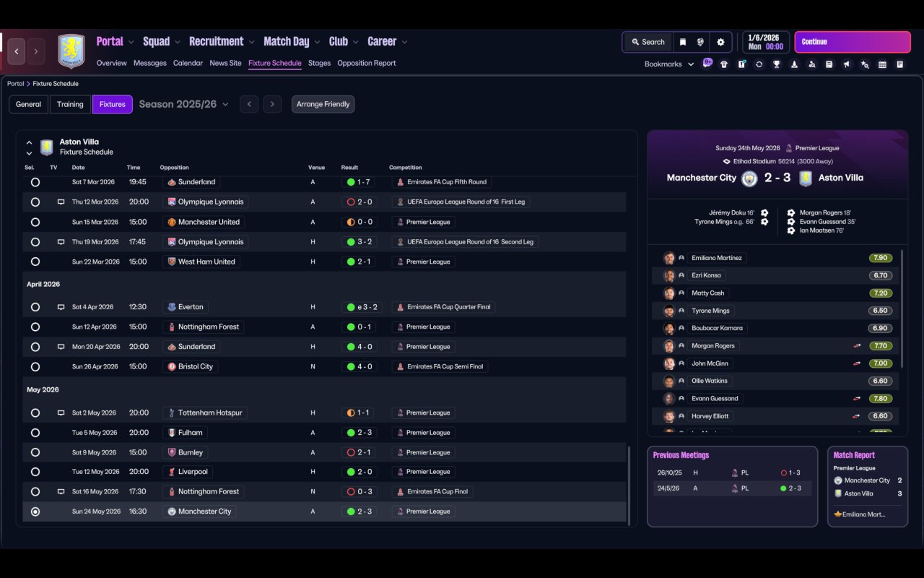Select the radio button for Fulham fixture
This screenshot has height=578, width=924.
35,433
